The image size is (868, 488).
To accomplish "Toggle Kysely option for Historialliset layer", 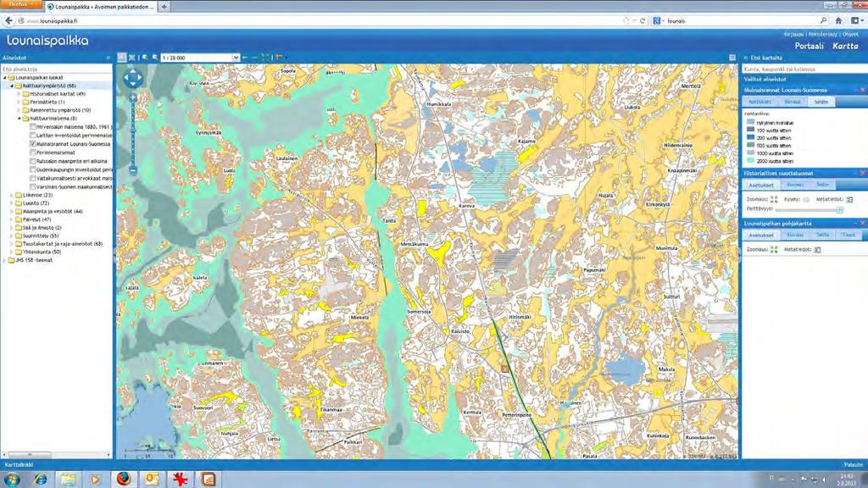I will 806,199.
